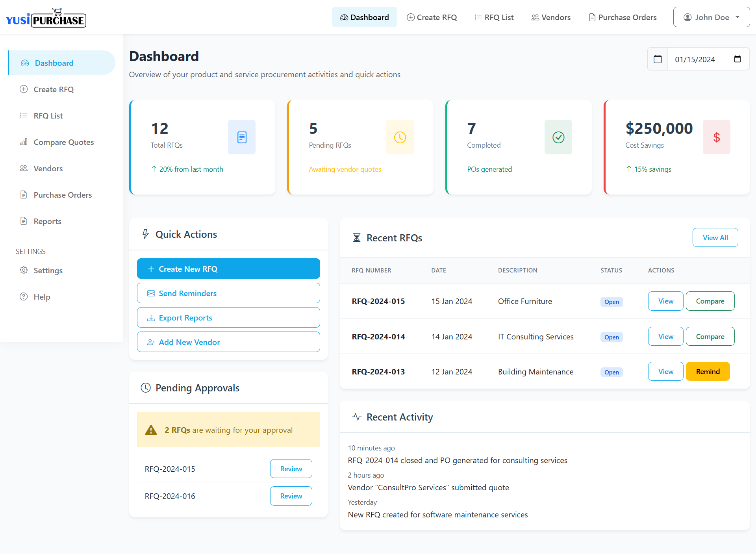The image size is (756, 554).
Task: Click the hourglass icon beside Recent RFQs
Action: click(x=357, y=237)
